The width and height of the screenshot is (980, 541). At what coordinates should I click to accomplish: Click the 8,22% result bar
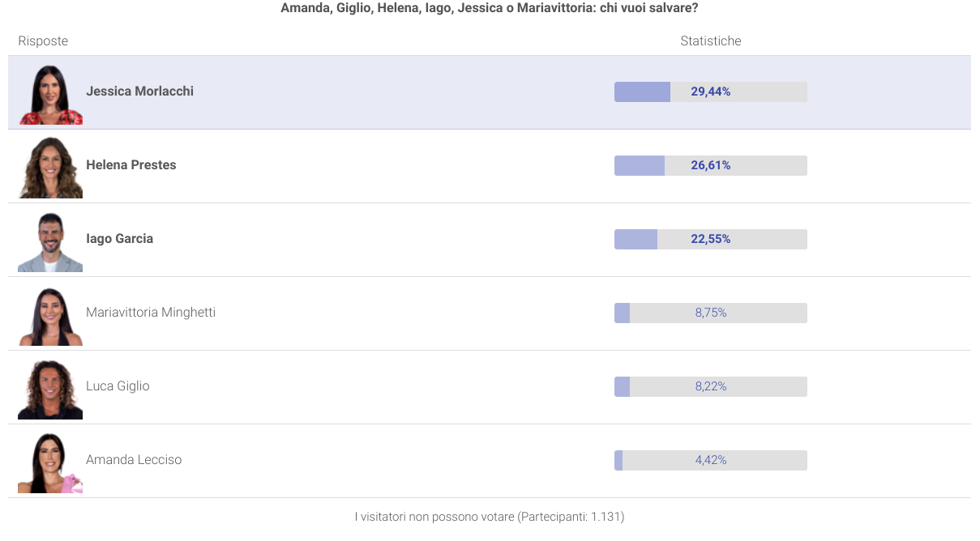click(710, 387)
